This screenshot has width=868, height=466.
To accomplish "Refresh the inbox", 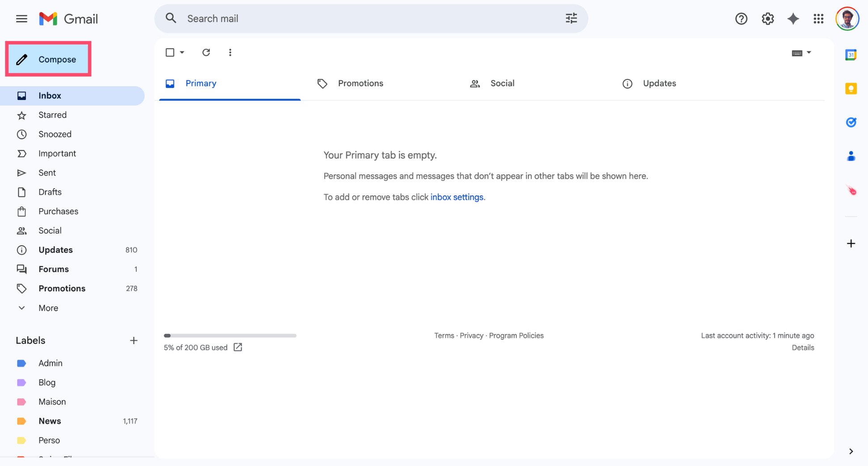I will [206, 52].
